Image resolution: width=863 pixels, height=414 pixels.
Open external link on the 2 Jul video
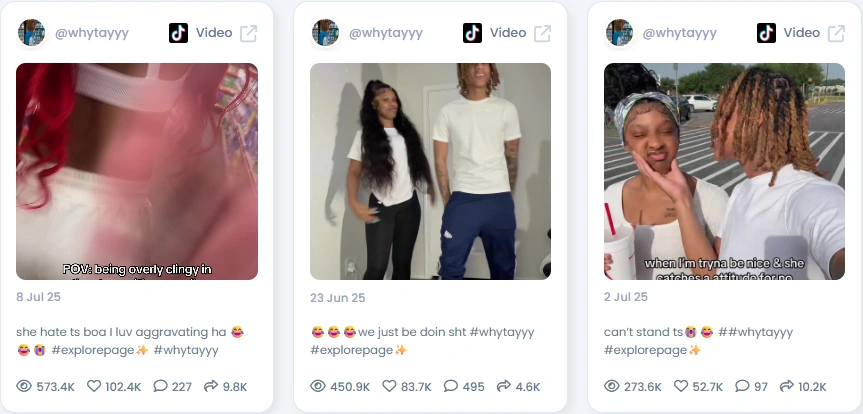[x=836, y=33]
